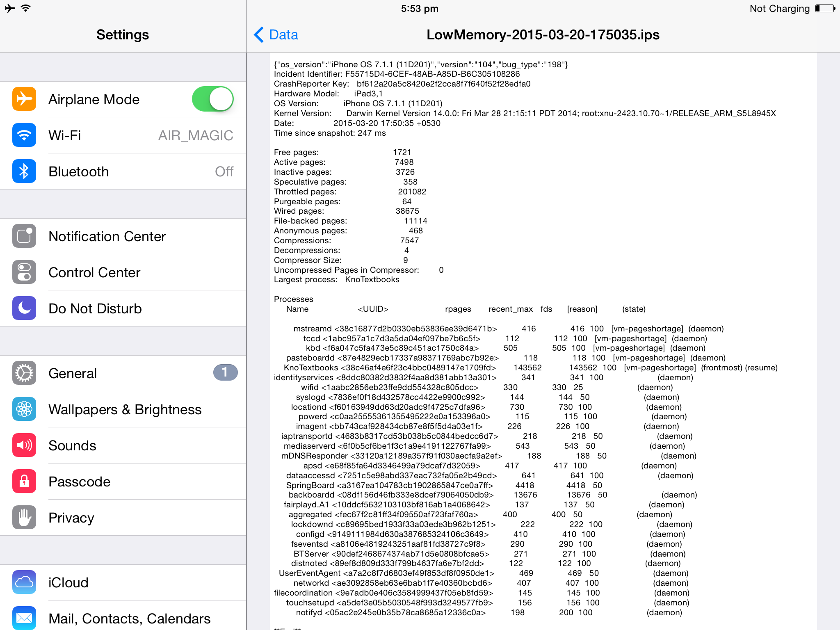Tap the Incident Identifier line
This screenshot has width=840, height=630.
pos(397,74)
